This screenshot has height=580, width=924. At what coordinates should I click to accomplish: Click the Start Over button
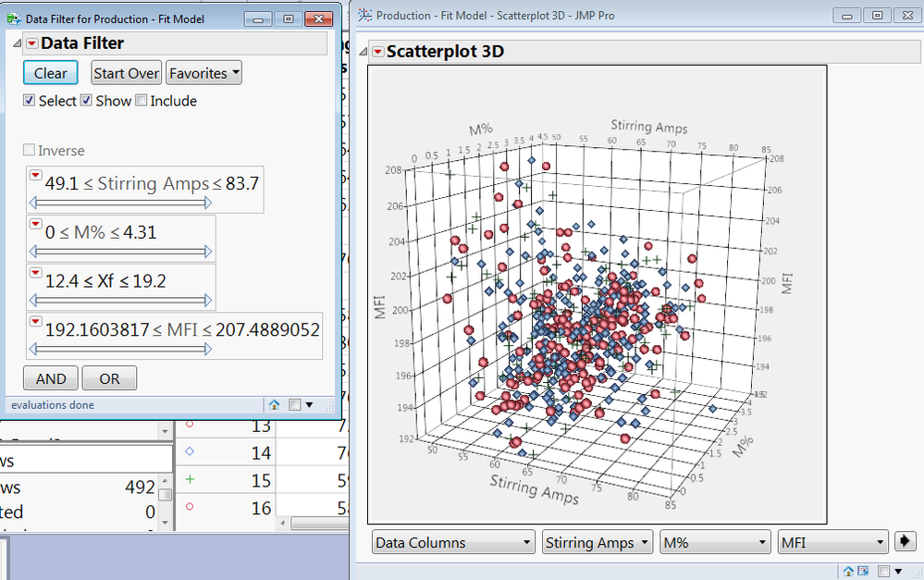pyautogui.click(x=126, y=73)
